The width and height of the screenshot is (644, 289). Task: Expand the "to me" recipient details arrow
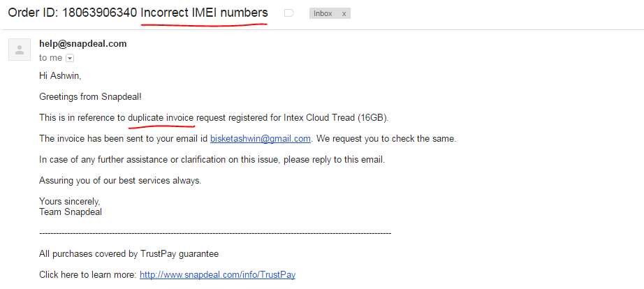69,58
